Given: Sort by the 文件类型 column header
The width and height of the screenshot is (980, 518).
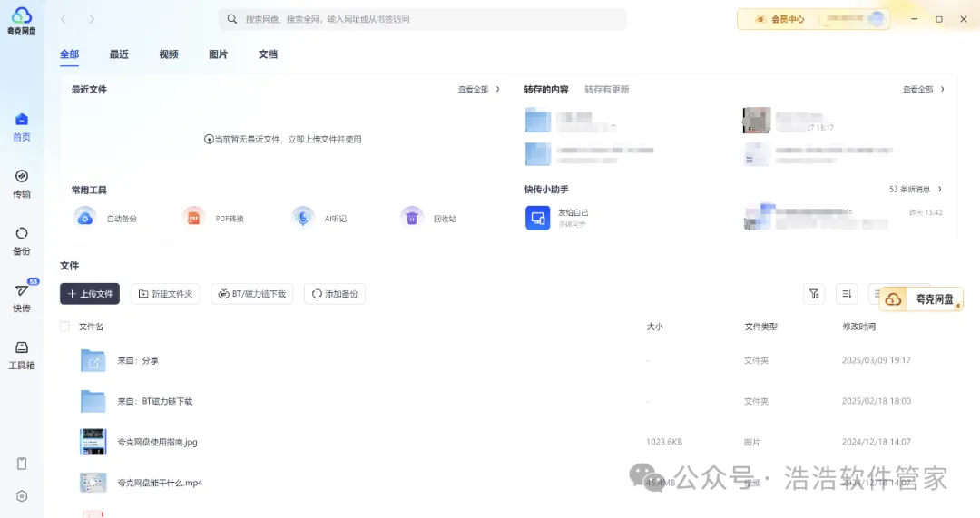Looking at the screenshot, I should click(x=760, y=327).
